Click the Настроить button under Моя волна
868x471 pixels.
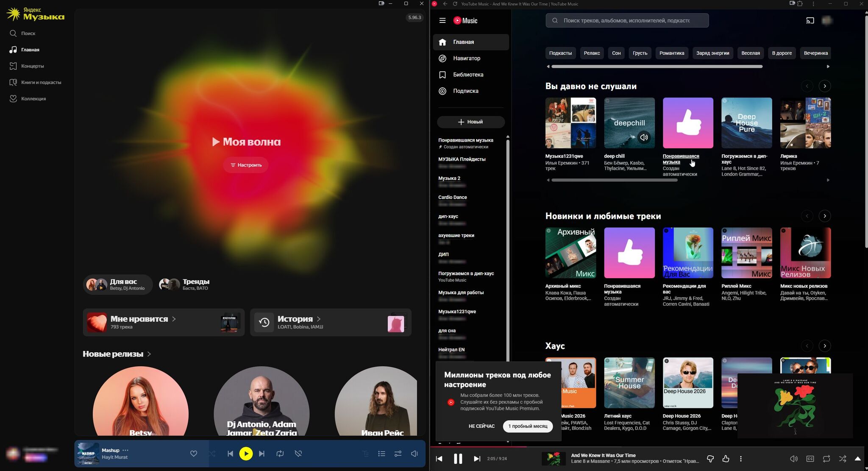[246, 165]
